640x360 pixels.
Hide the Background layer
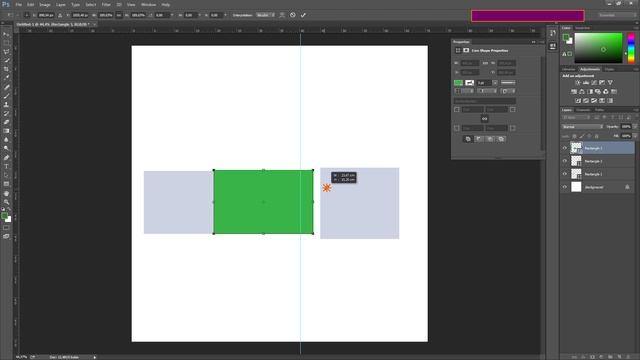pyautogui.click(x=565, y=187)
